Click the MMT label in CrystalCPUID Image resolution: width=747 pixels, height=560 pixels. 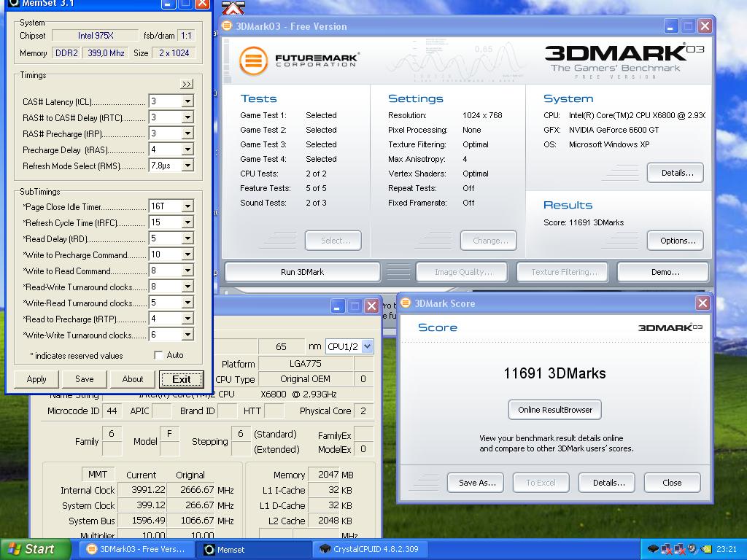tap(98, 474)
